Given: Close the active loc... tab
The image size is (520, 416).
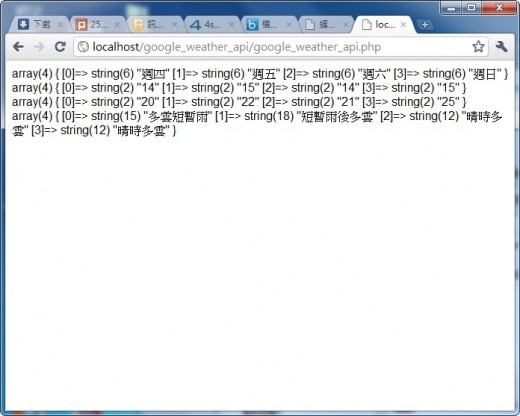Looking at the screenshot, I should tap(403, 25).
